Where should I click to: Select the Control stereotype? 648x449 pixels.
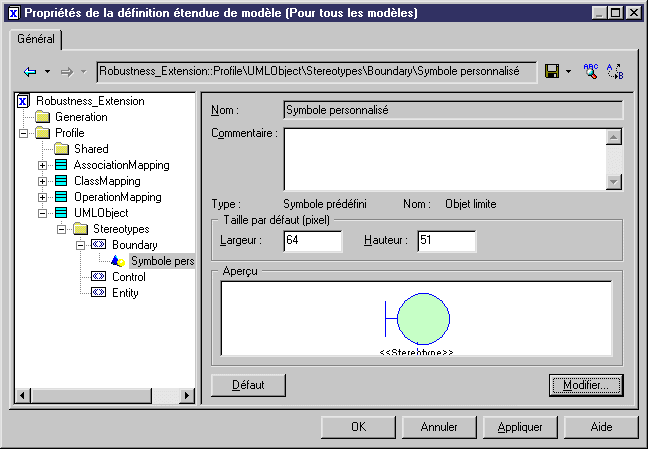[129, 277]
